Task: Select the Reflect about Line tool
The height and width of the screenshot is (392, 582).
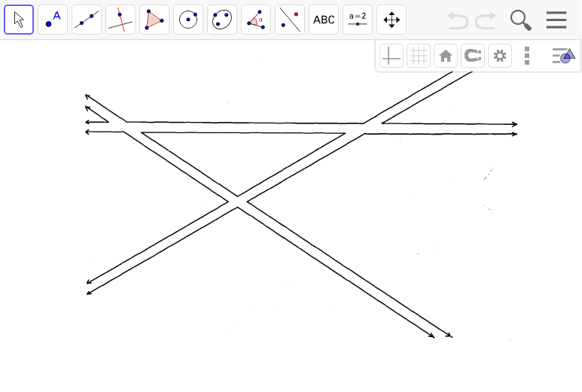Action: point(290,20)
